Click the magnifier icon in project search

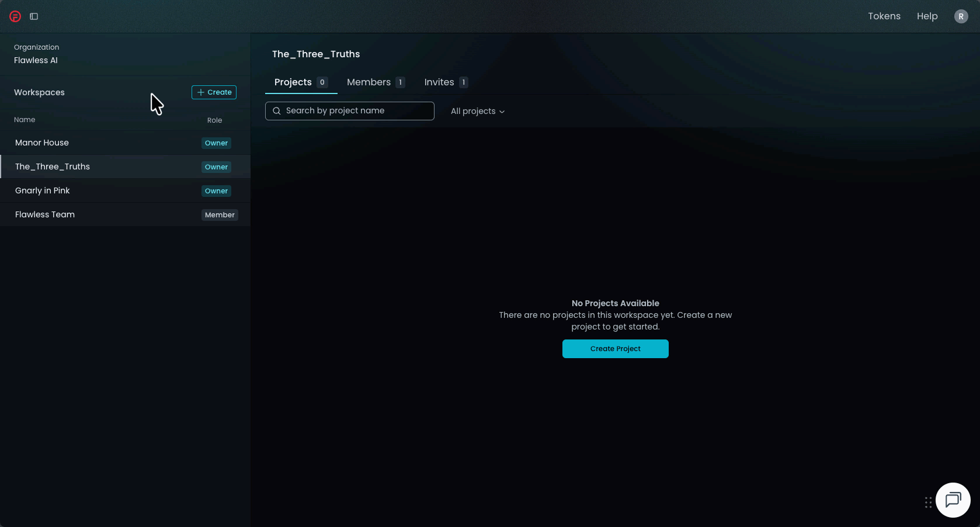277,111
